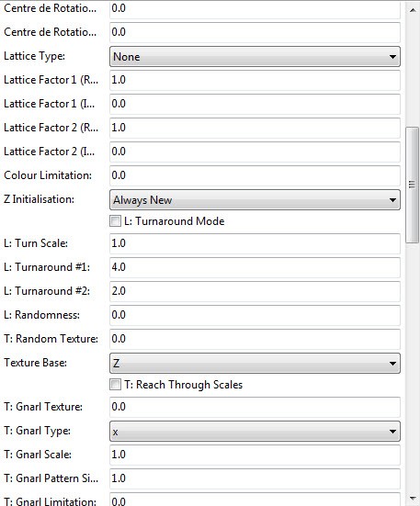Click the scrollbar down arrow

(x=413, y=499)
